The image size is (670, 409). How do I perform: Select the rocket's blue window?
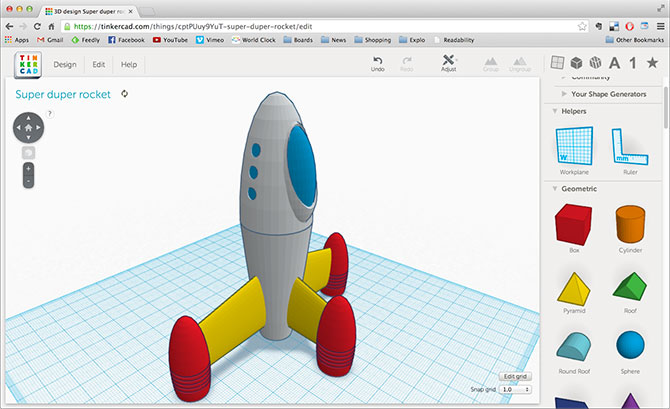click(301, 167)
